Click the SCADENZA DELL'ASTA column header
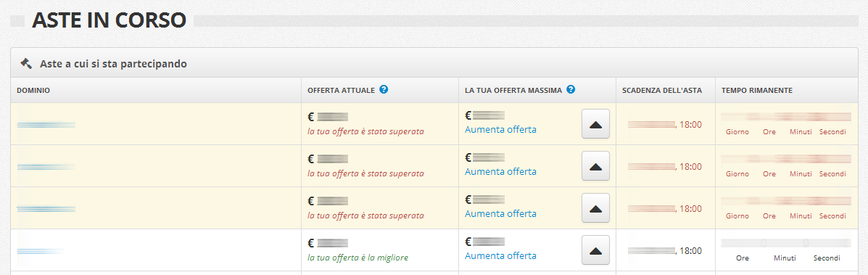 [x=662, y=90]
